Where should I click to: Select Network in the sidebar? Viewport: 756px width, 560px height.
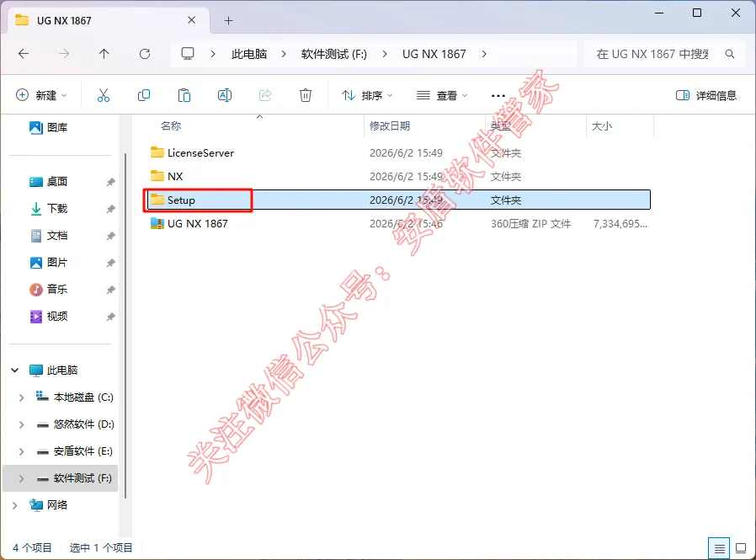tap(57, 505)
